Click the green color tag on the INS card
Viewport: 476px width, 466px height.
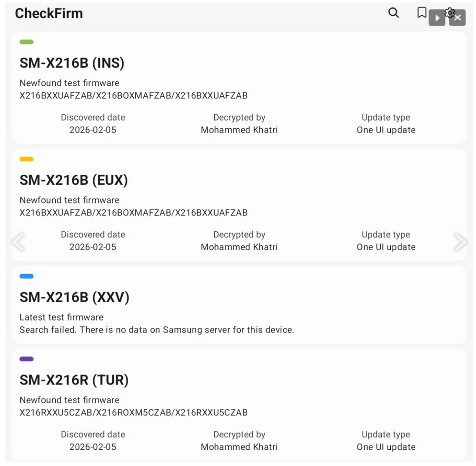(26, 42)
